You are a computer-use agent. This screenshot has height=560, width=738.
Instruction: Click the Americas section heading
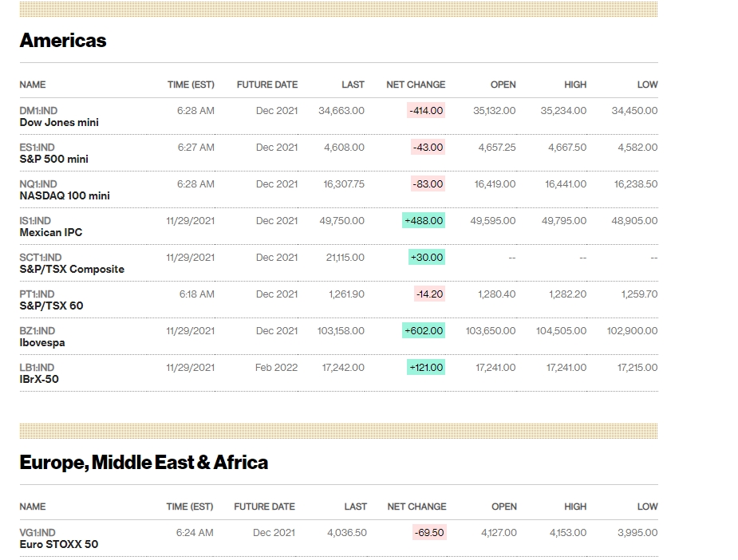63,41
